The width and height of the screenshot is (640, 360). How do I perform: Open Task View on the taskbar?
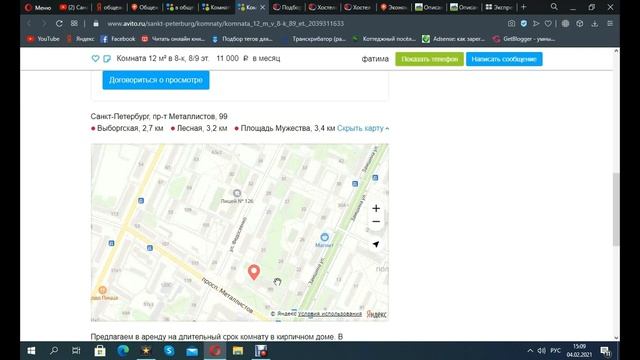tap(76, 351)
